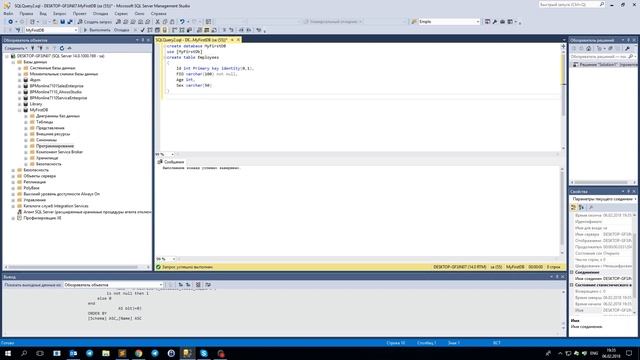Click the Execute (Выполнить) button
The image size is (640, 360).
pyautogui.click(x=97, y=30)
